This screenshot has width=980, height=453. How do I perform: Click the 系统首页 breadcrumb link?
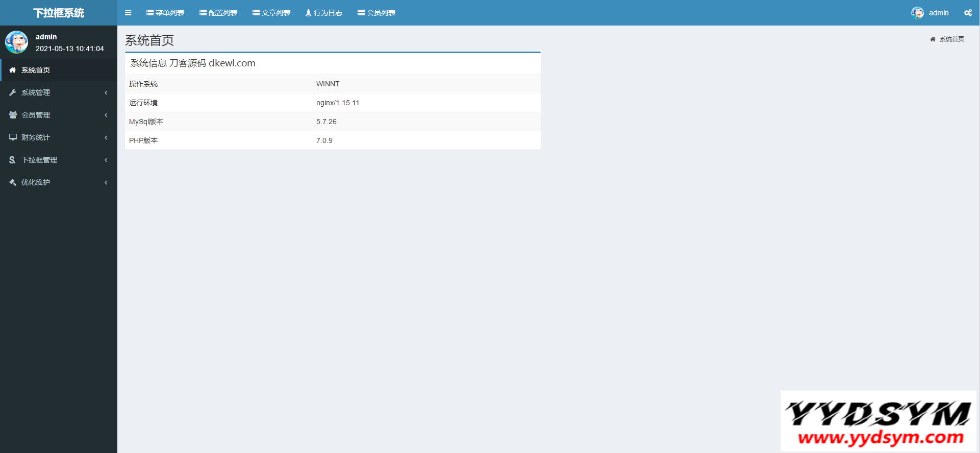pyautogui.click(x=951, y=39)
